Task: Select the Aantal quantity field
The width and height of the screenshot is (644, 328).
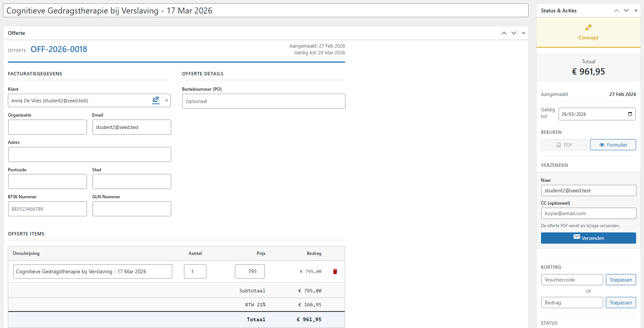Action: (195, 271)
